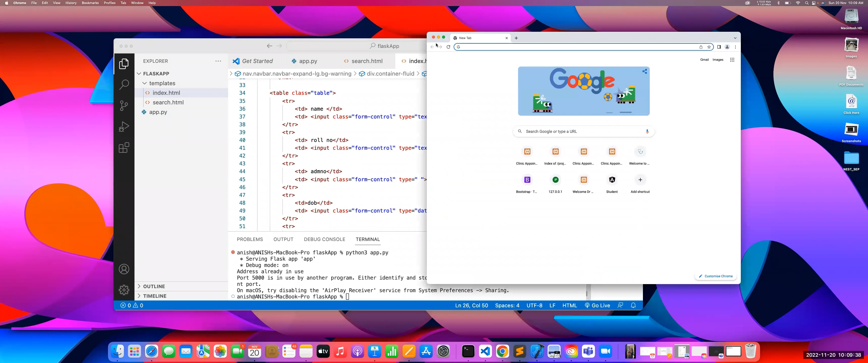Click the share icon in Chrome address bar
This screenshot has height=363, width=868.
(701, 47)
